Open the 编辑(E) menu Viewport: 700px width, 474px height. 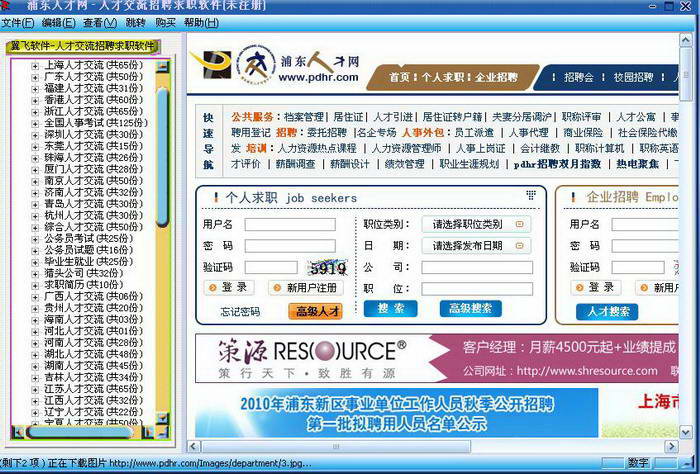point(58,22)
